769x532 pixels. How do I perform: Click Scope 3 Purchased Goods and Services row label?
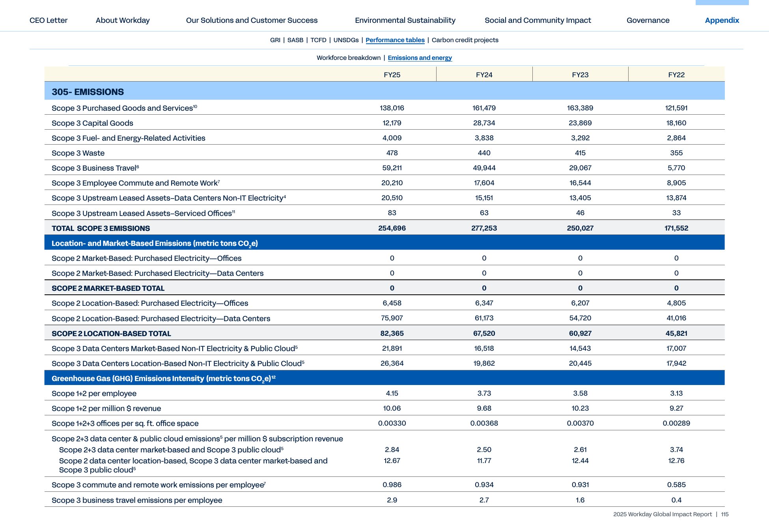(124, 108)
